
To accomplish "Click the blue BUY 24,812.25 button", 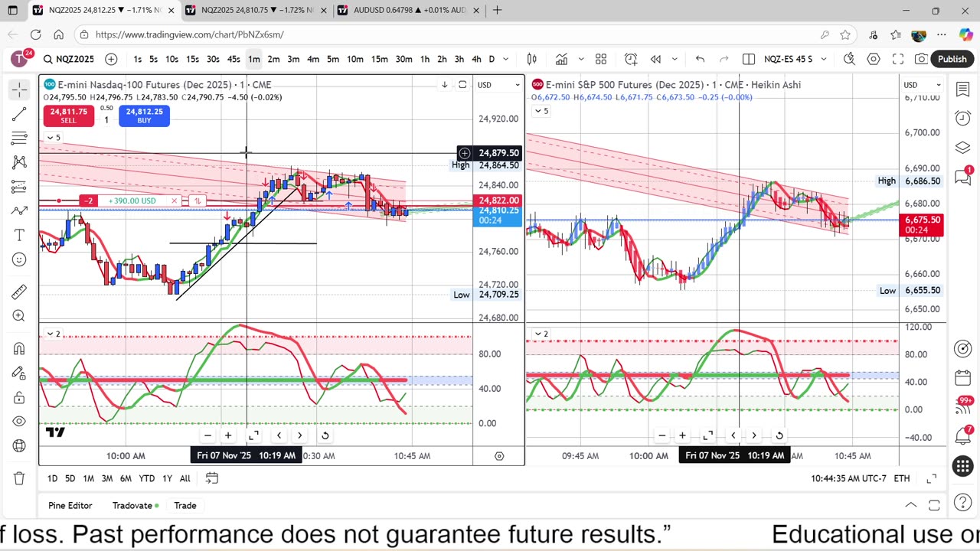I will [144, 116].
